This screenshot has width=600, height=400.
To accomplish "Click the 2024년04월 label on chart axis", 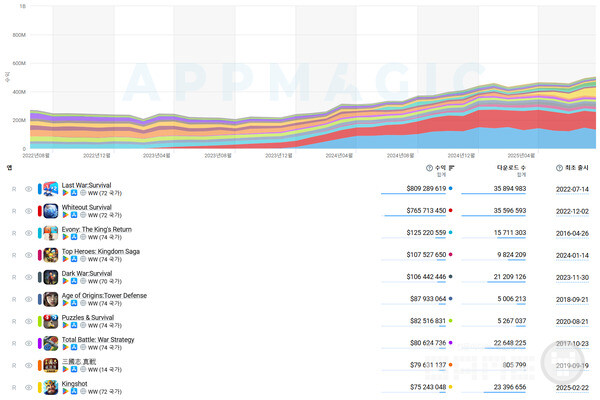I will point(340,156).
